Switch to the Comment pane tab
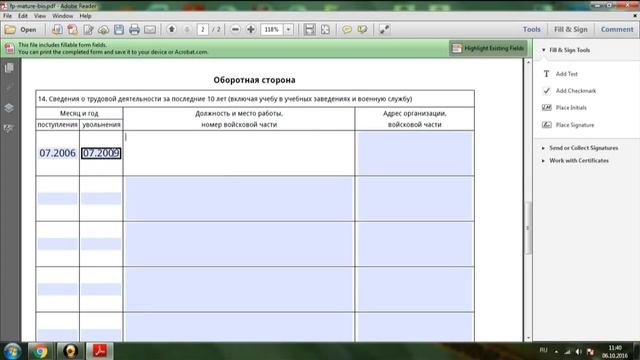The height and width of the screenshot is (360, 640). (617, 29)
